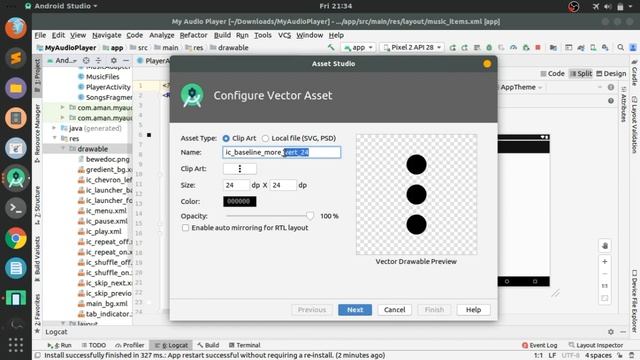Open the Navigate menu
Viewport: 640px width, 360px height.
pyautogui.click(x=107, y=35)
